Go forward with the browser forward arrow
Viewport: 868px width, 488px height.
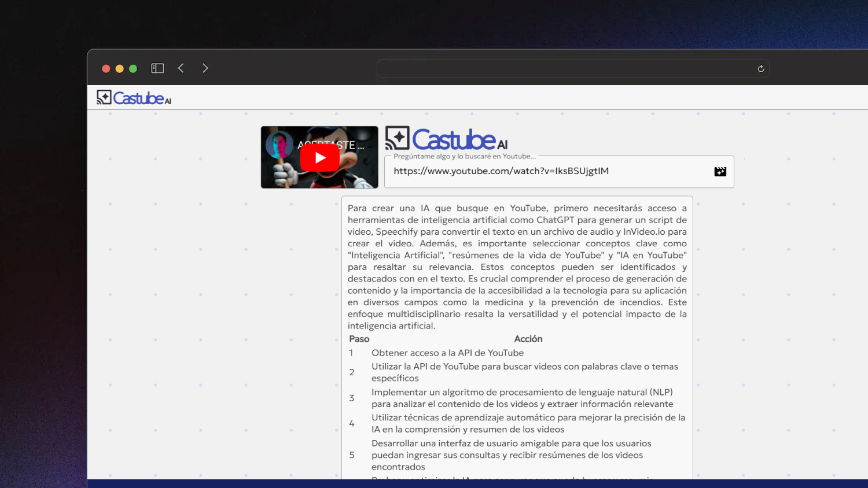205,68
